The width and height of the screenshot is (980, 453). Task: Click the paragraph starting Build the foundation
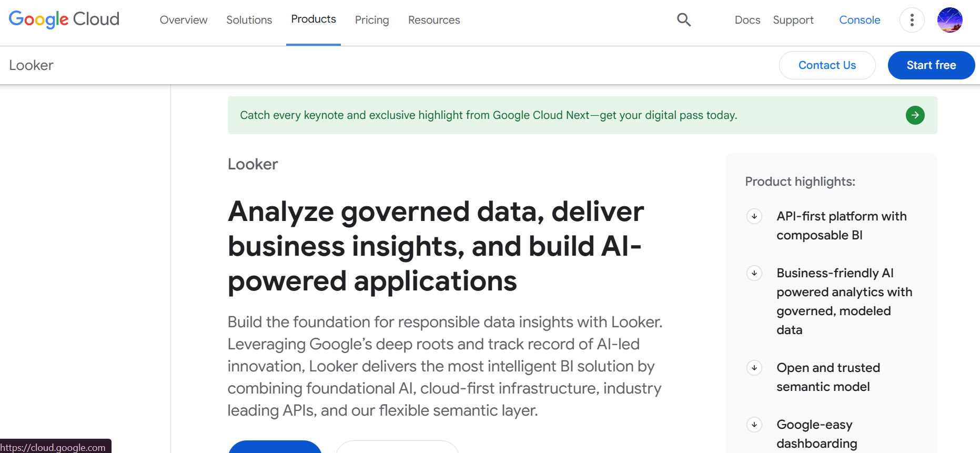pyautogui.click(x=445, y=366)
